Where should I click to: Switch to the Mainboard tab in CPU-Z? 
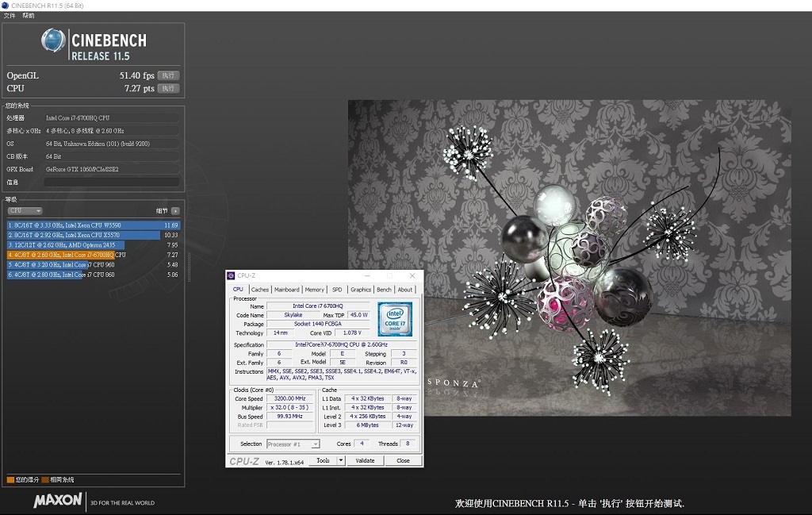point(286,290)
